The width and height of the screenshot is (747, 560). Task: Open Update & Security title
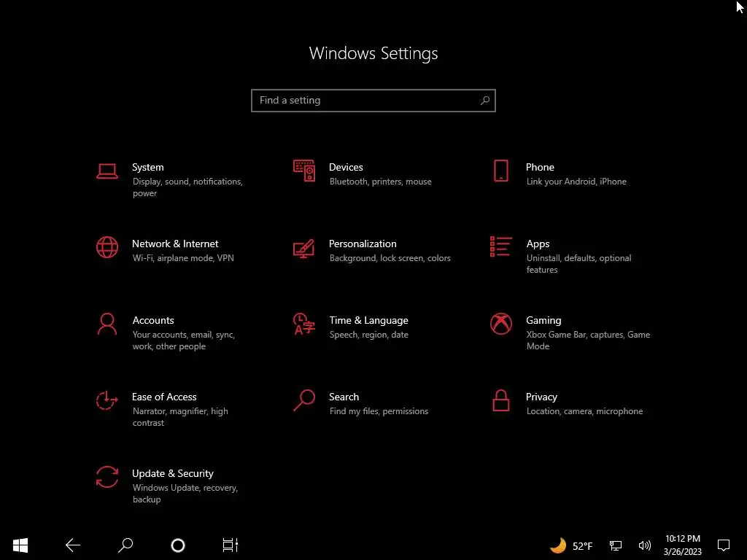(x=172, y=474)
